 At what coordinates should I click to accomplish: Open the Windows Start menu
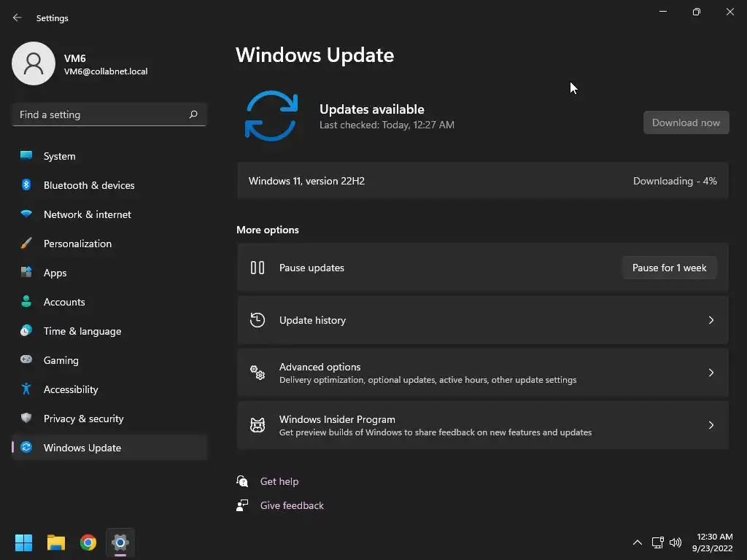pos(23,542)
